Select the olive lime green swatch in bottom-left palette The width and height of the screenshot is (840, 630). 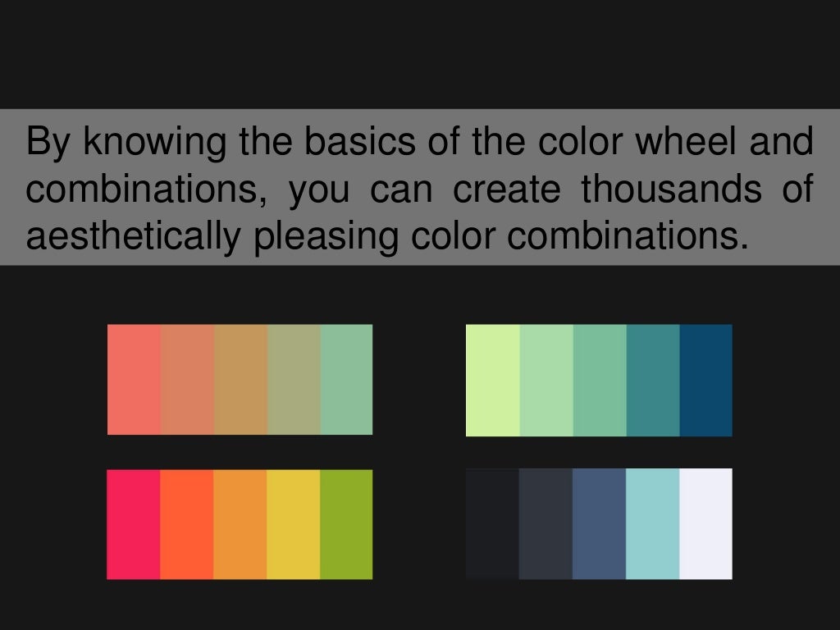tap(347, 524)
